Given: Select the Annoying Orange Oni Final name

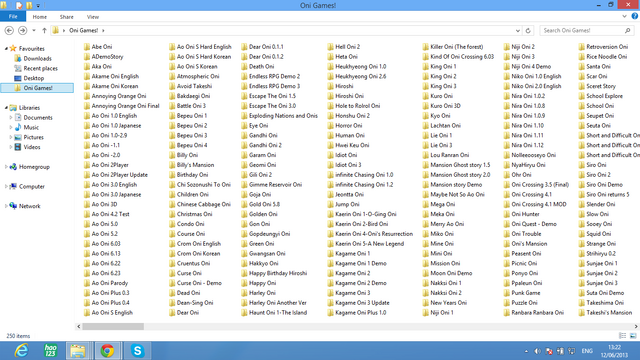Looking at the screenshot, I should (x=125, y=106).
